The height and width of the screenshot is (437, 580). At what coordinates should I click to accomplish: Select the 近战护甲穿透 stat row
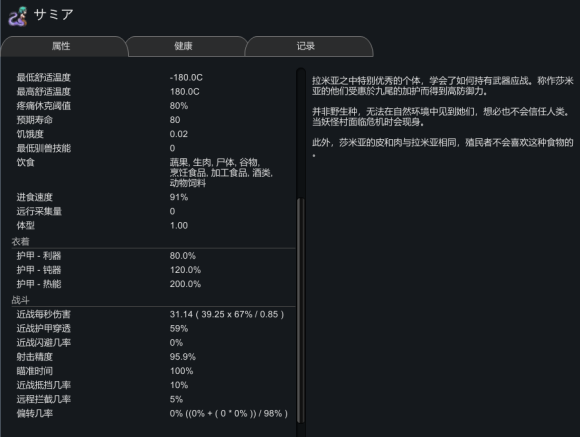tap(154, 328)
